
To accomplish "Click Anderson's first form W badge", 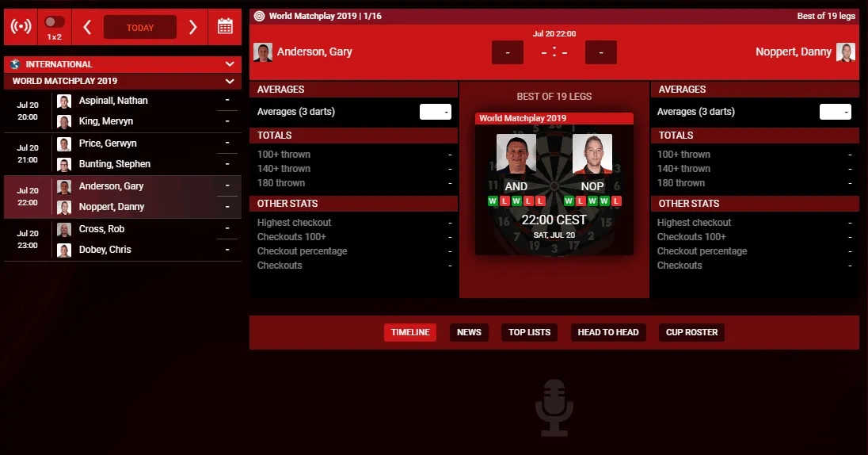I will point(493,201).
